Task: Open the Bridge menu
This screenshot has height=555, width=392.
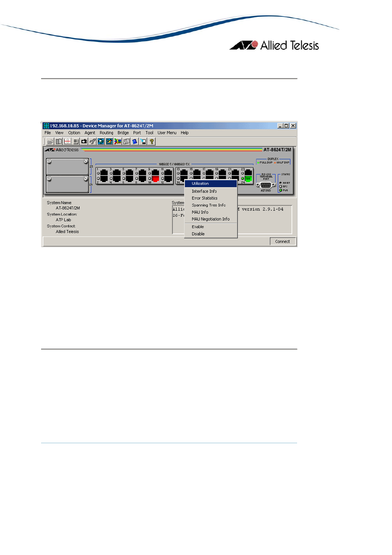Action: click(x=123, y=133)
